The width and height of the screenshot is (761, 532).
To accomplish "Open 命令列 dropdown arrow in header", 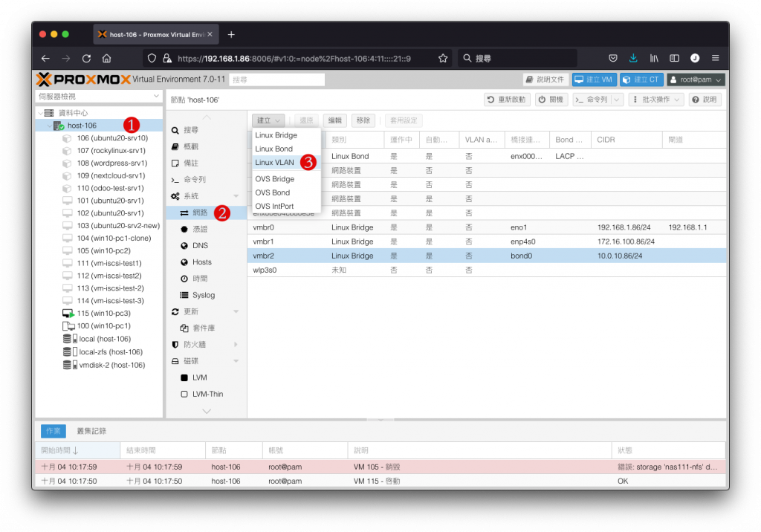I will (616, 100).
